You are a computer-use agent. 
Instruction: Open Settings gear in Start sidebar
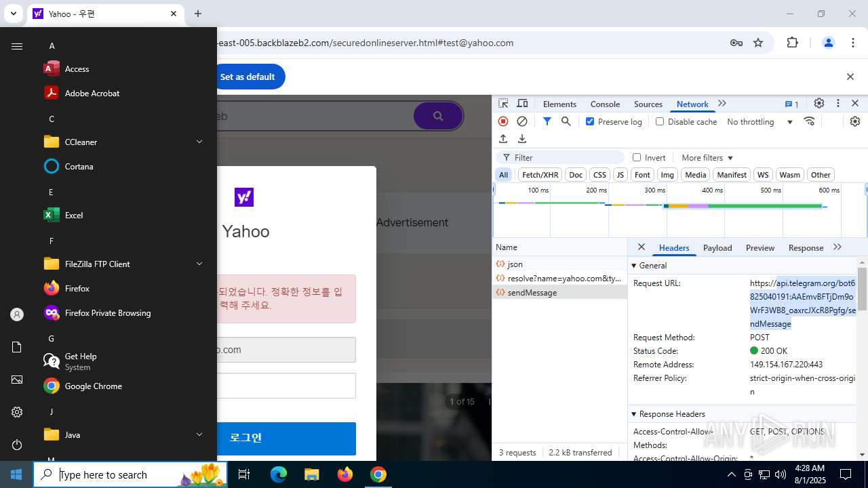17,412
